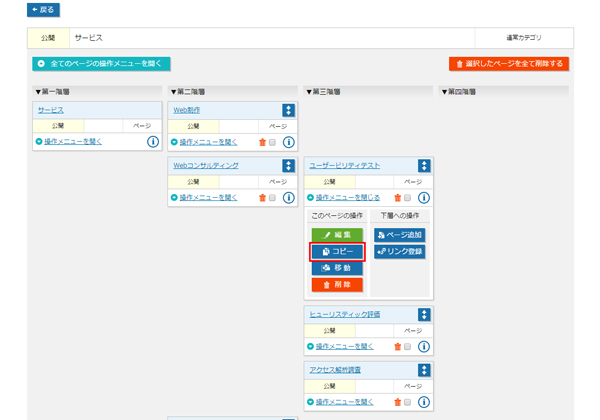Open the ユーザービリティテスト page link
Viewport: 600px width, 420px height.
[344, 166]
